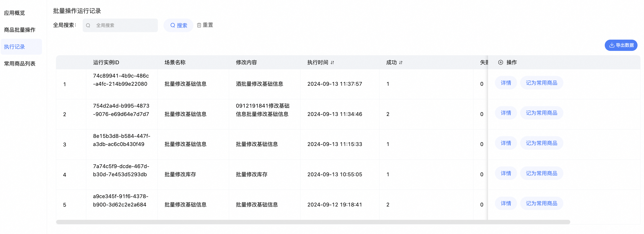Sort by 执行时间 using the sort arrows

332,62
